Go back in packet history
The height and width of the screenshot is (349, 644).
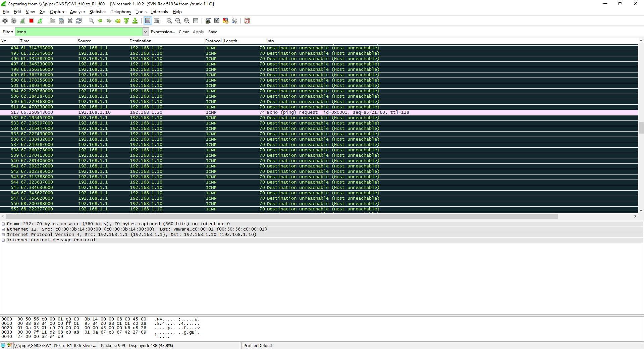click(x=100, y=21)
